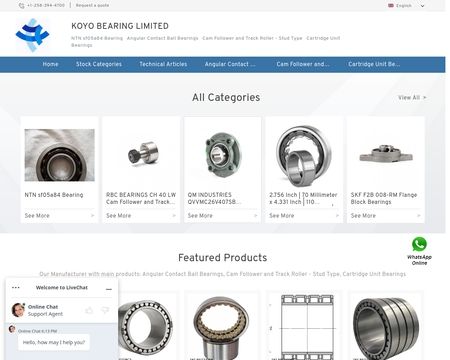Click the phone number link
The height and width of the screenshot is (360, 450).
coord(46,6)
